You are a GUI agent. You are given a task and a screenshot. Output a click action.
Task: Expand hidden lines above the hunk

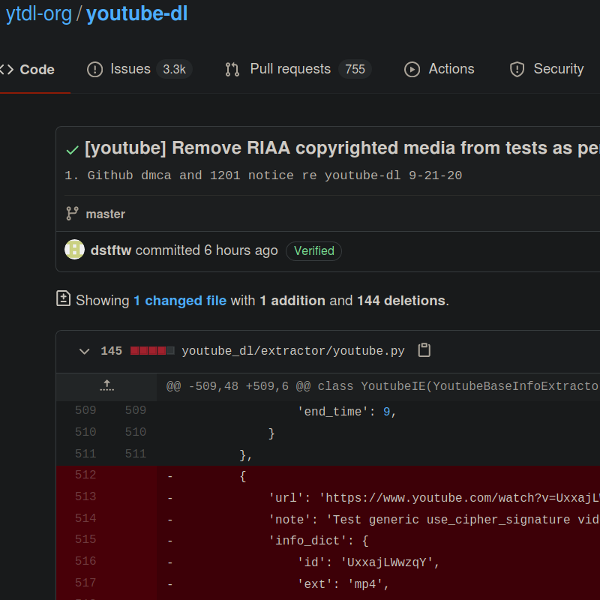(107, 385)
